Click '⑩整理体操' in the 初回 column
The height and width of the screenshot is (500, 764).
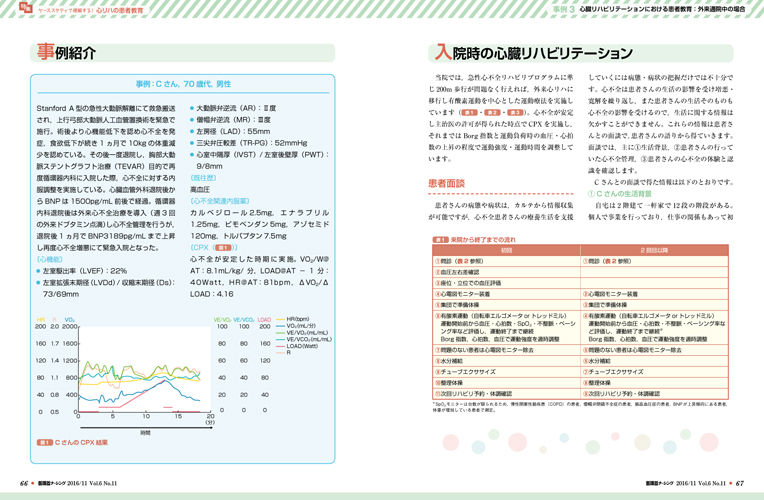(449, 383)
